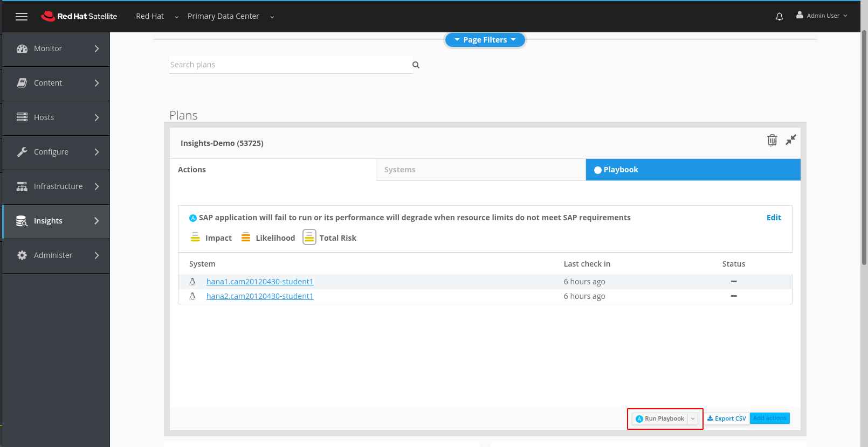
Task: Click the Status column header
Action: pyautogui.click(x=734, y=264)
